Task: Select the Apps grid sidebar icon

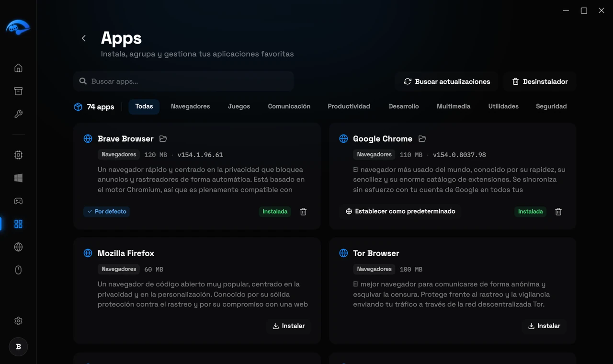Action: [x=18, y=224]
